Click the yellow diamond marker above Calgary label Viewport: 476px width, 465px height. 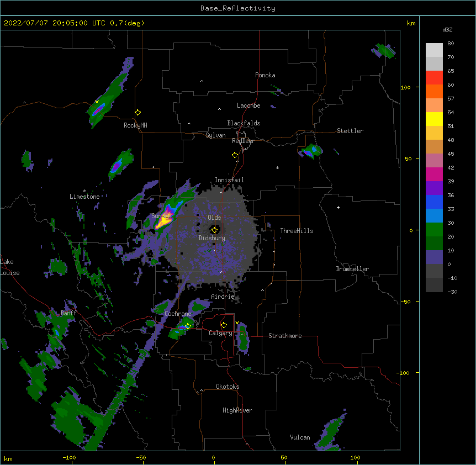pyautogui.click(x=224, y=325)
